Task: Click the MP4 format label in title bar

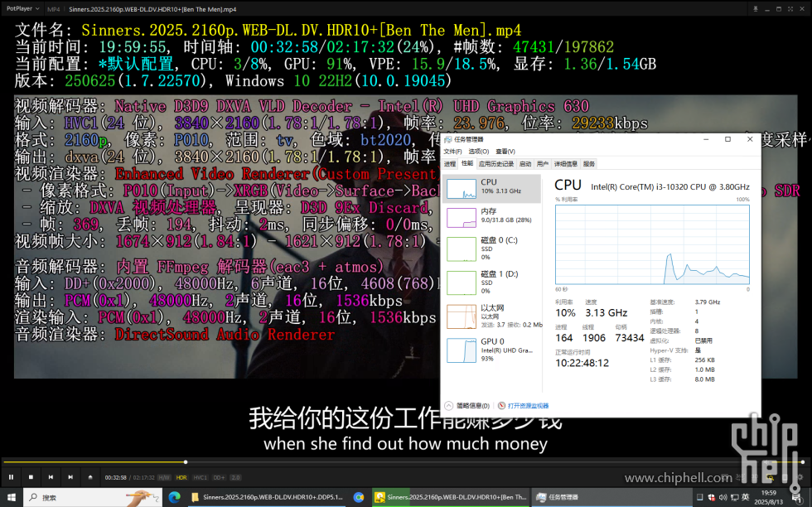Action: 53,9
